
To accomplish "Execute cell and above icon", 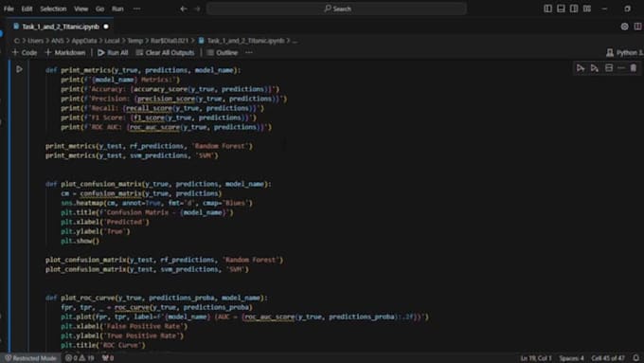I will tap(581, 68).
